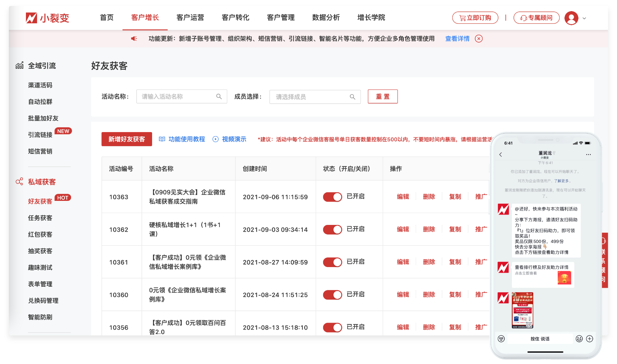Click the 立即订购 button
The width and height of the screenshot is (617, 364).
pos(475,18)
